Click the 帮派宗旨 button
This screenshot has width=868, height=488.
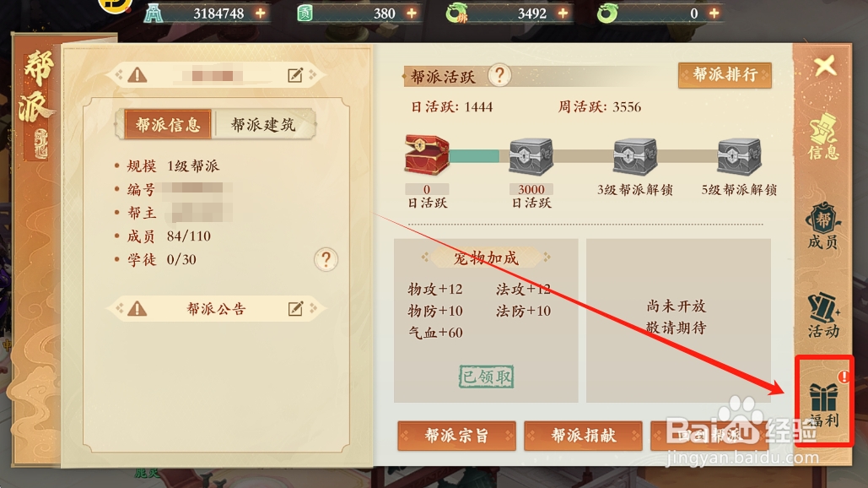(456, 436)
